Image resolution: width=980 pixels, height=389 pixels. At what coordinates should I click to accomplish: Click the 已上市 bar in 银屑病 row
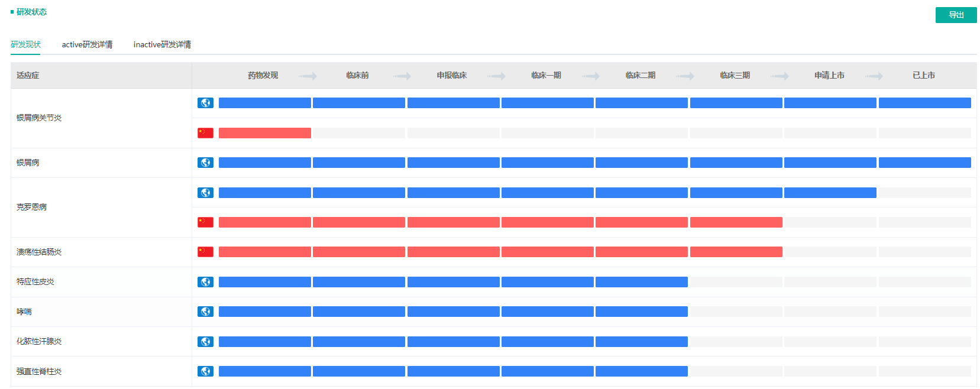coord(924,163)
